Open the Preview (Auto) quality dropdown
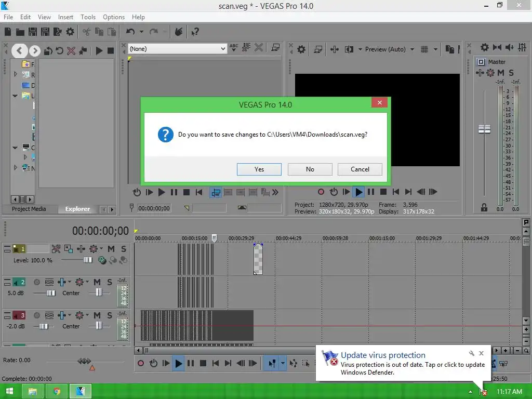This screenshot has height=399, width=532. [412, 49]
